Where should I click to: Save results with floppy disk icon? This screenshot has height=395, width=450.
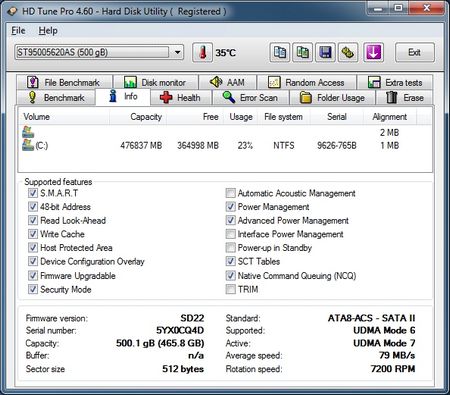(325, 52)
